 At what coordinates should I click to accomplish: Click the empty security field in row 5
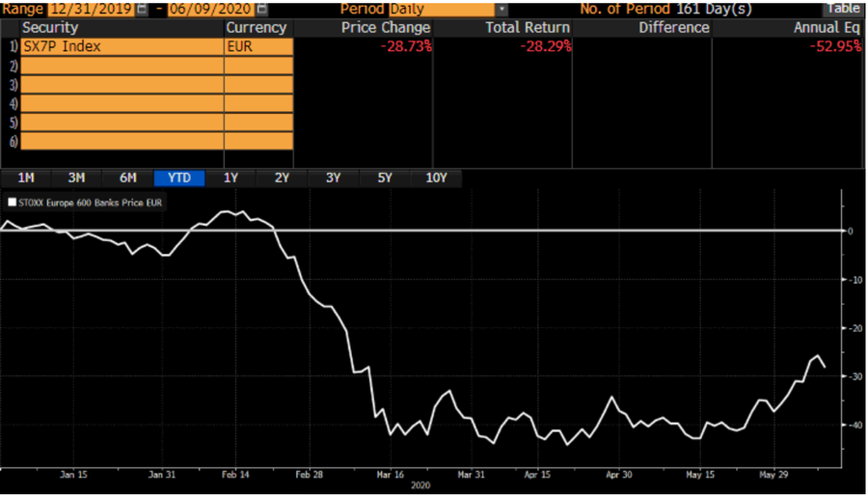(x=122, y=123)
